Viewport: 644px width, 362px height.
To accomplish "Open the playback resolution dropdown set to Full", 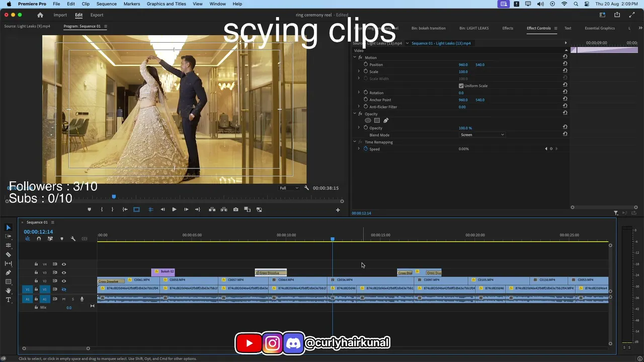I will click(x=289, y=188).
